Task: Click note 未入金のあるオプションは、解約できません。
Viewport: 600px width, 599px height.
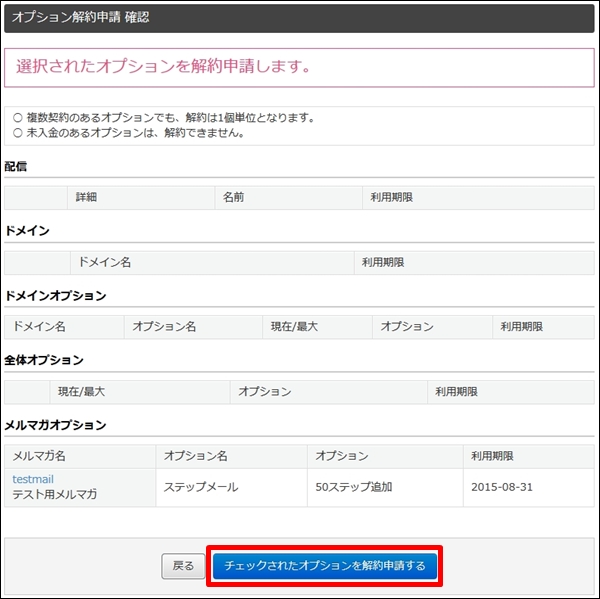Action: 135,133
